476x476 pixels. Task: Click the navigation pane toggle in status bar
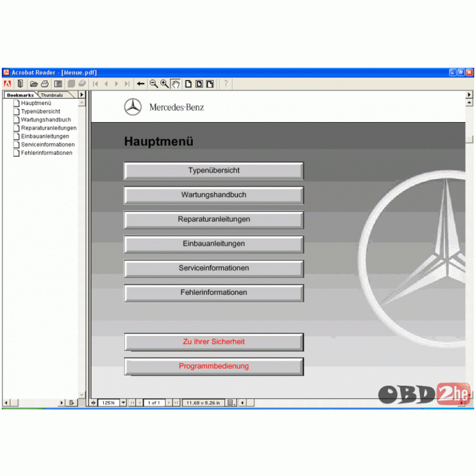93,403
